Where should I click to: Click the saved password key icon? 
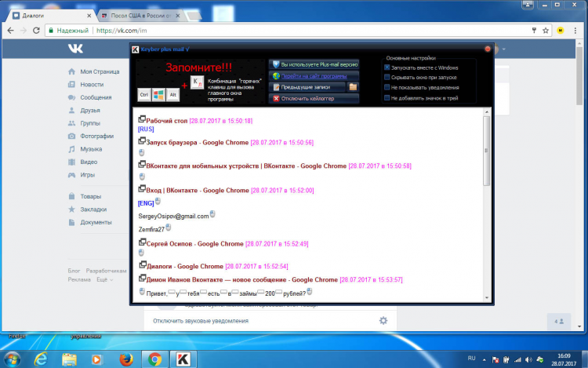pos(534,31)
